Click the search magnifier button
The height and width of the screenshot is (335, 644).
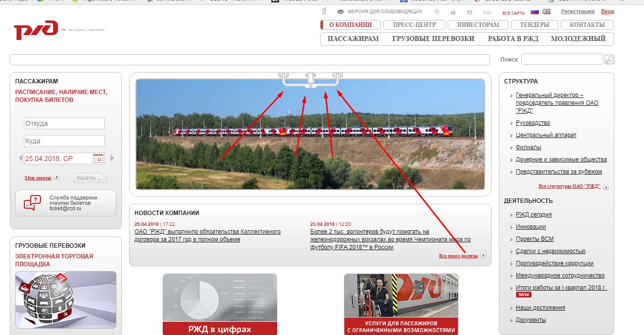tap(609, 59)
